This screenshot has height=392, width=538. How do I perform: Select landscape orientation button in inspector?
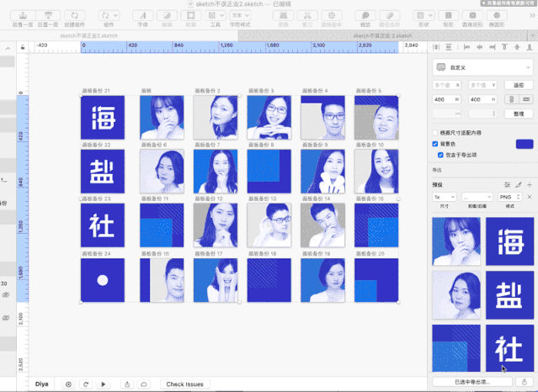click(526, 99)
